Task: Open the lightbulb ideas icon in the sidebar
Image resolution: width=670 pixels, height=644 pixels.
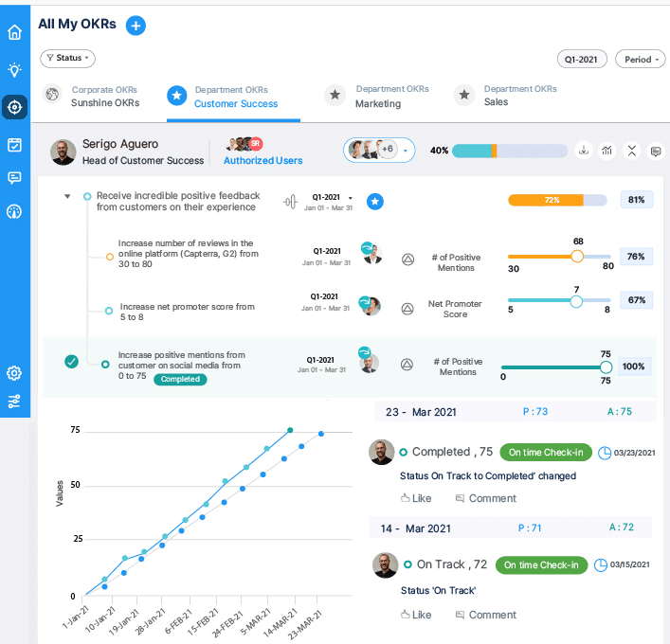Action: (14, 70)
